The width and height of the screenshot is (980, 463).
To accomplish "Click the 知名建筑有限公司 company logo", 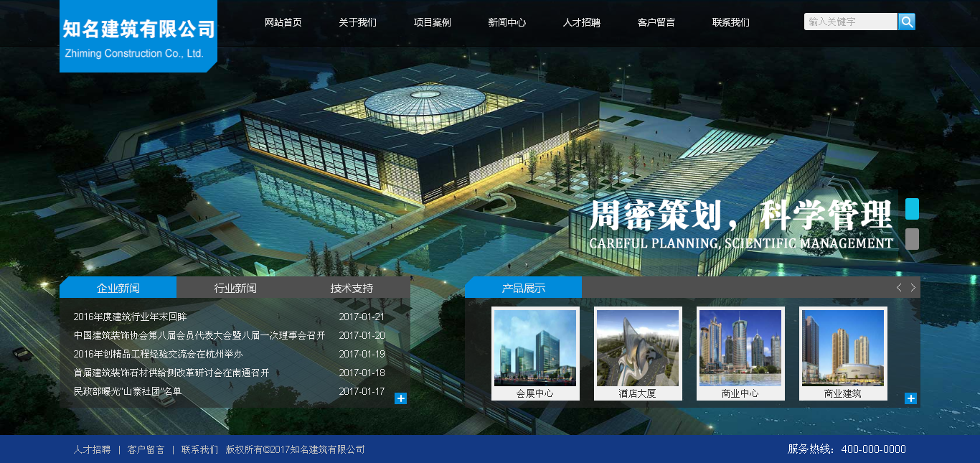I will (138, 36).
